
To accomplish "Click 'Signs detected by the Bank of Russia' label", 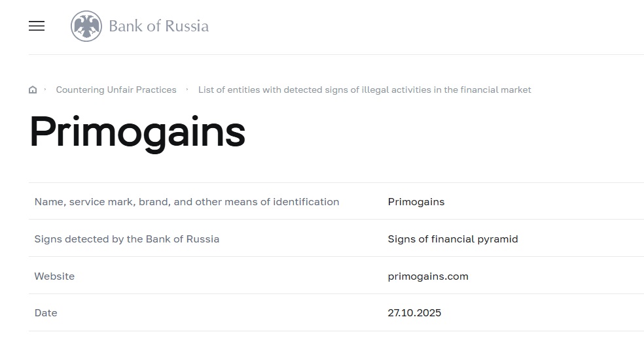I will click(126, 239).
